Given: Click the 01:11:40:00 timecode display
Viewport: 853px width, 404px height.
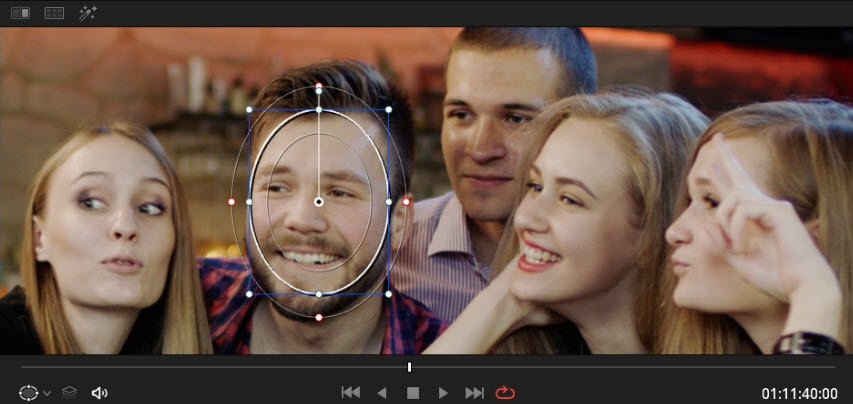Looking at the screenshot, I should [x=799, y=393].
